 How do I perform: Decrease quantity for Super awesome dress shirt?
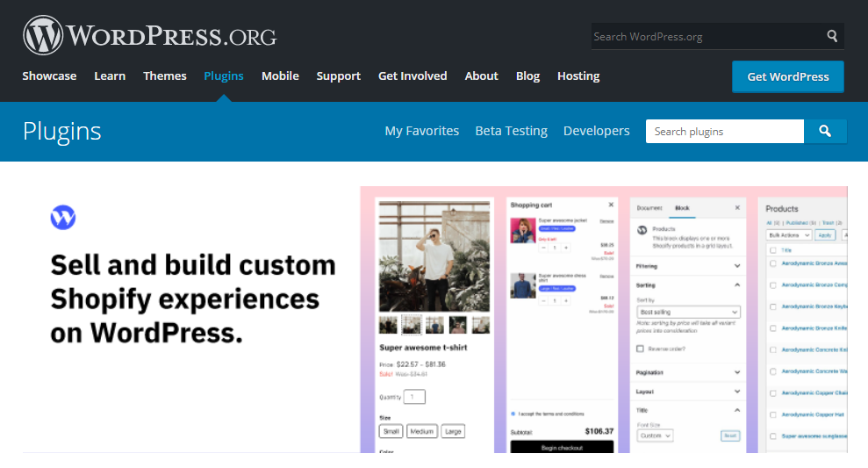543,301
